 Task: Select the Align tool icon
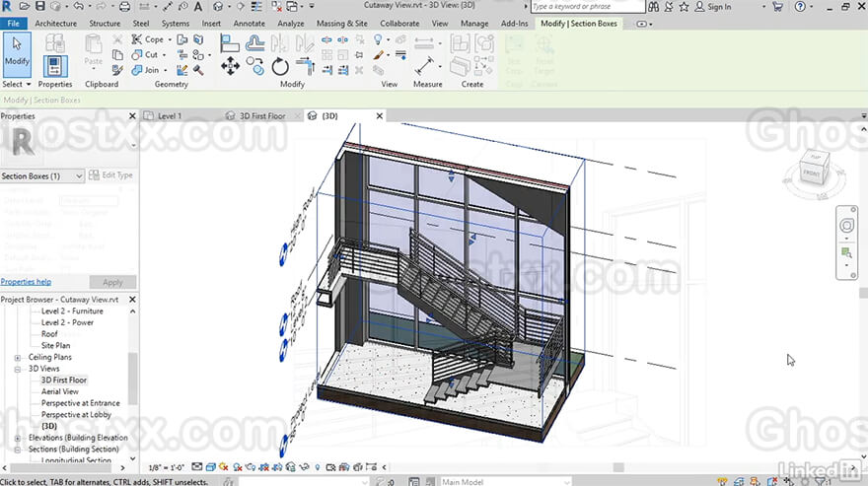tap(229, 43)
